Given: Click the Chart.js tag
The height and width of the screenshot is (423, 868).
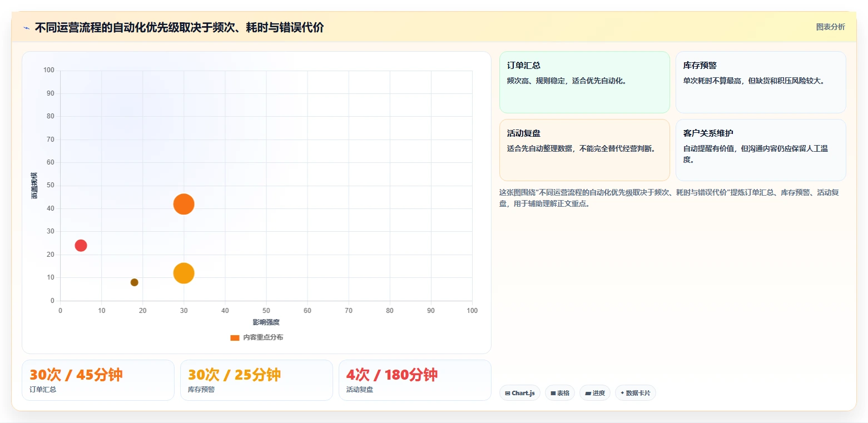Looking at the screenshot, I should click(x=520, y=393).
